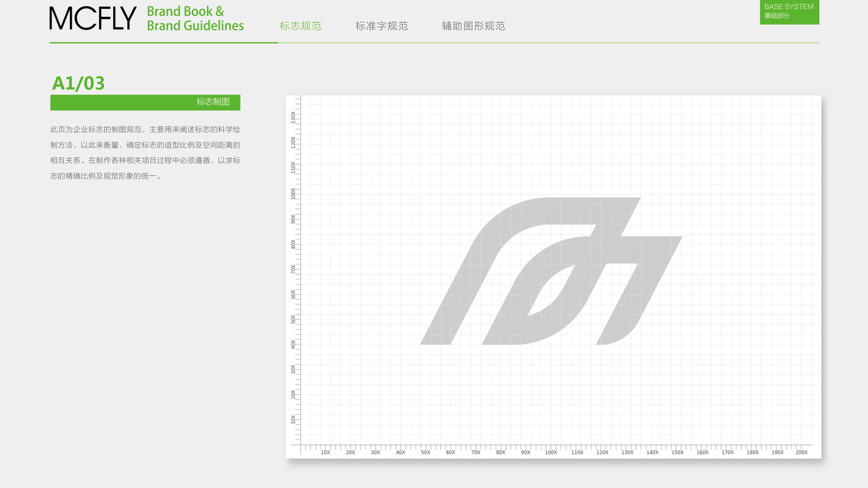
Task: Click the 200X label on horizontal ruler
Action: click(x=801, y=452)
